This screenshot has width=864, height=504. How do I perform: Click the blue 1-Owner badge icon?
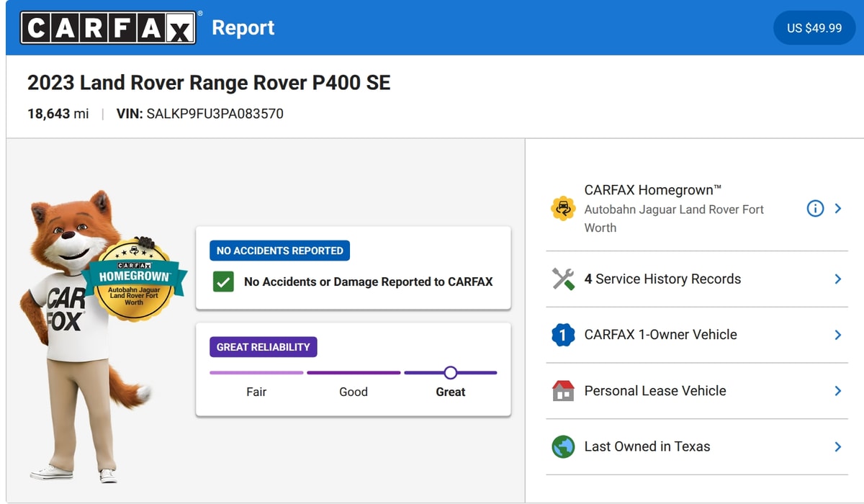pyautogui.click(x=563, y=335)
